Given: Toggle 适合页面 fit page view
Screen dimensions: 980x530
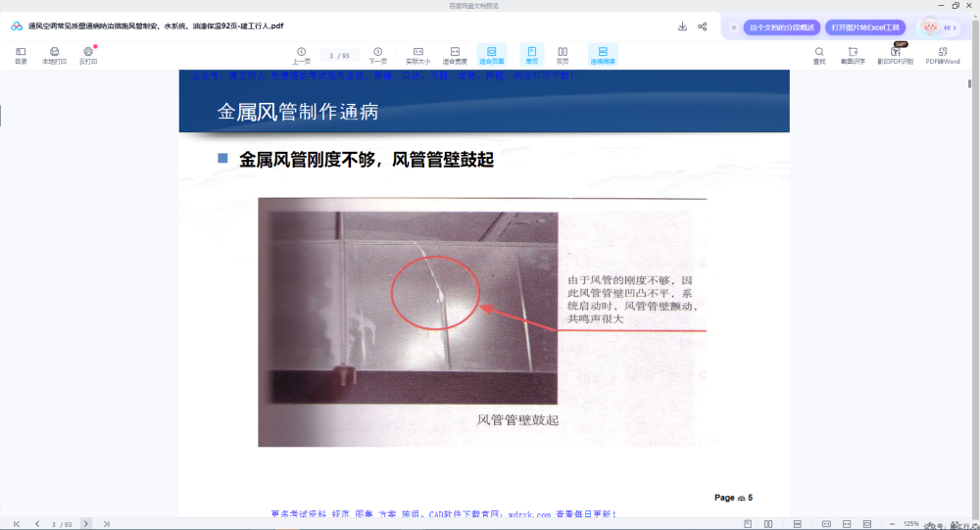Looking at the screenshot, I should [491, 55].
